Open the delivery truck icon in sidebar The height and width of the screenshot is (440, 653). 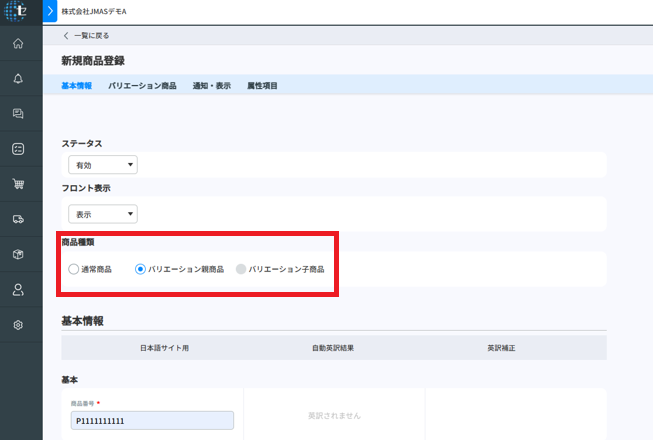(x=18, y=219)
